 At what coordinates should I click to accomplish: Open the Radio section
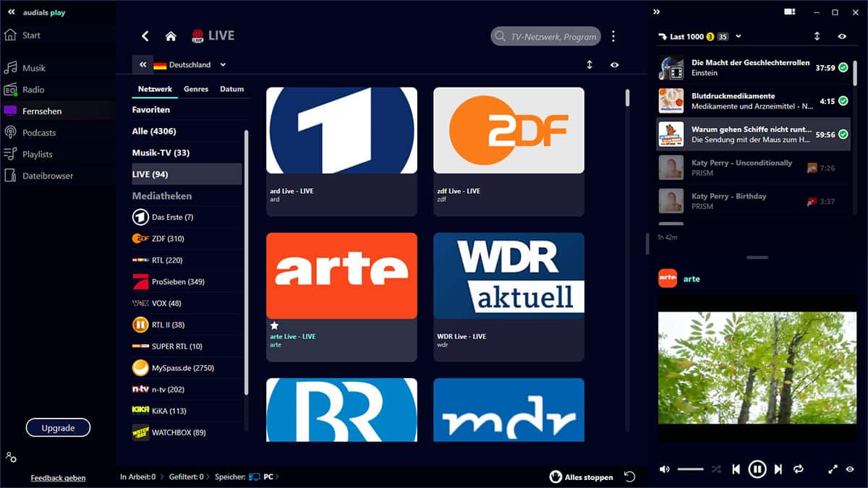33,90
